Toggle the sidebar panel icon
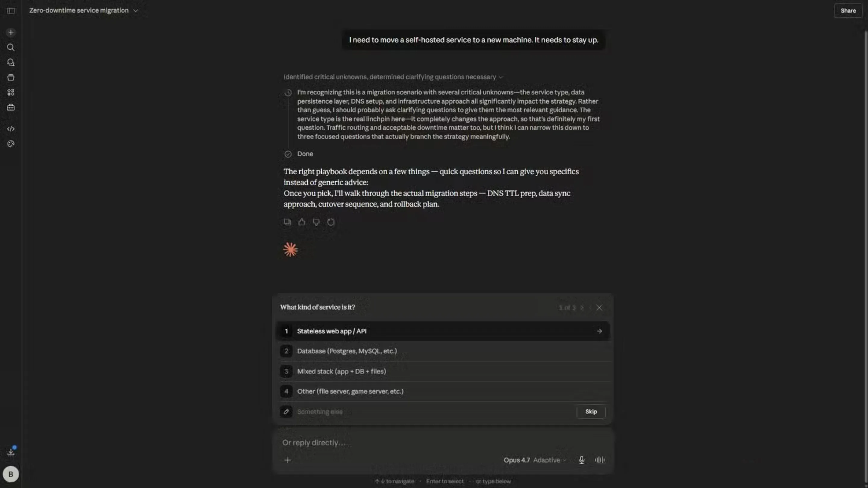The image size is (868, 488). (x=11, y=11)
